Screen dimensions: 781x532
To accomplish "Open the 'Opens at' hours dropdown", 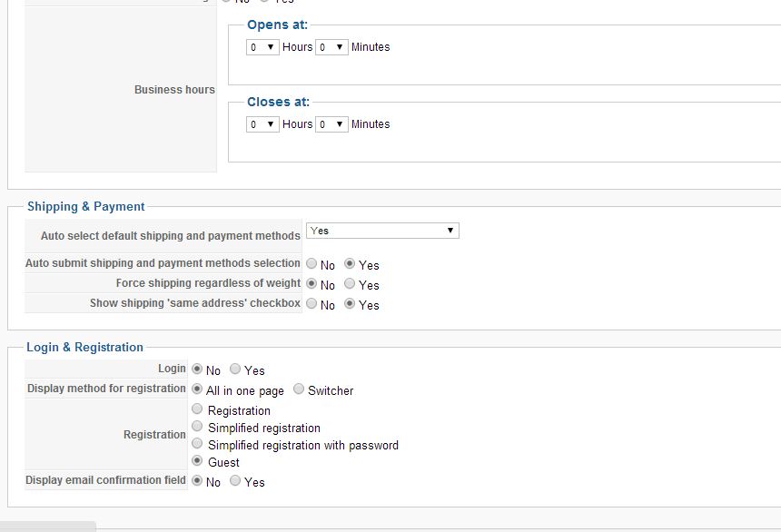I will point(262,47).
